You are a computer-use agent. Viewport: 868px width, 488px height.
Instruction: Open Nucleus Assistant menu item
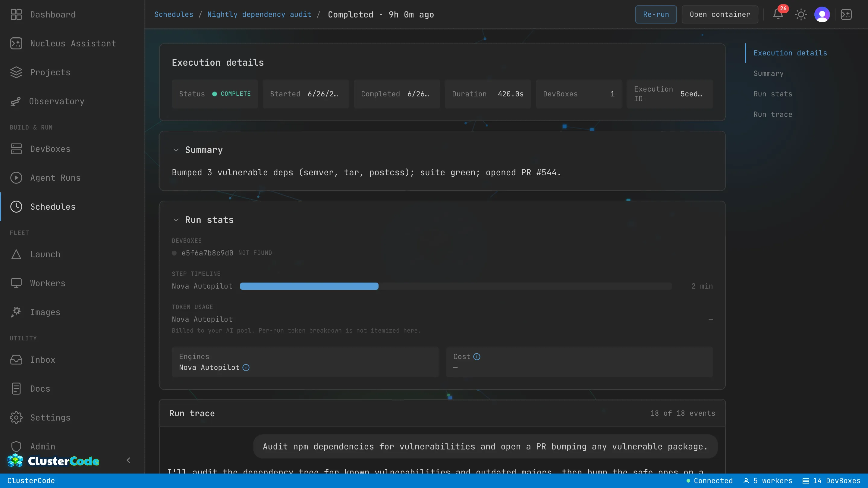(72, 43)
